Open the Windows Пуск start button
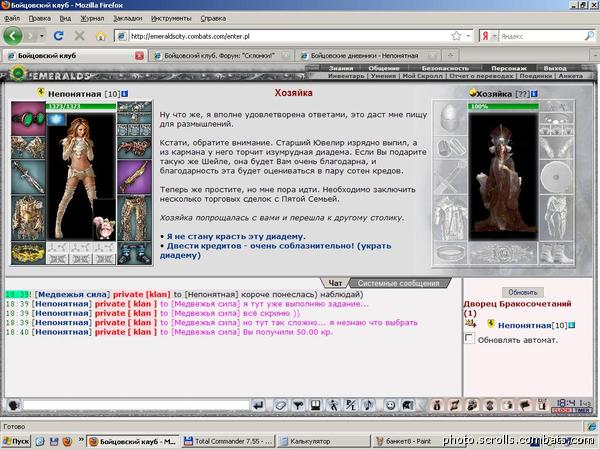 coord(16,441)
